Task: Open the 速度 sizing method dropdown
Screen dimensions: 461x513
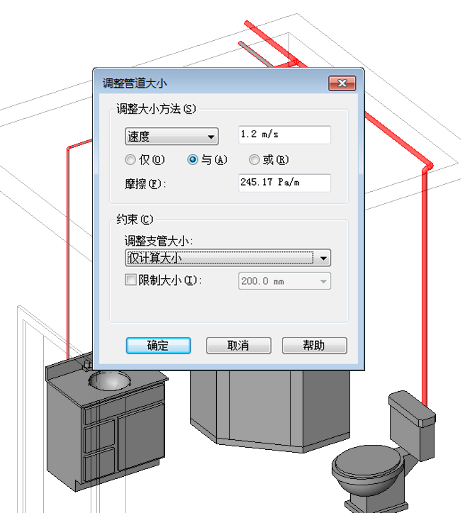Action: (x=172, y=136)
